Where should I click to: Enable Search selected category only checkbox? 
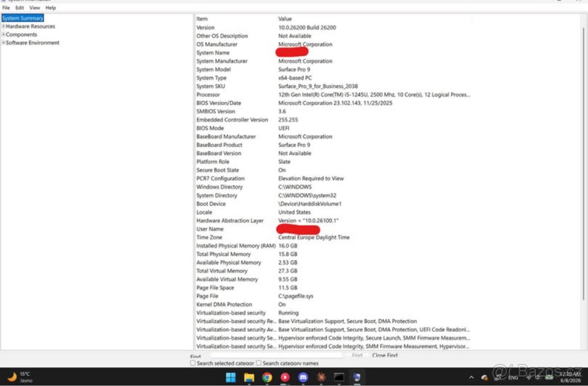193,363
